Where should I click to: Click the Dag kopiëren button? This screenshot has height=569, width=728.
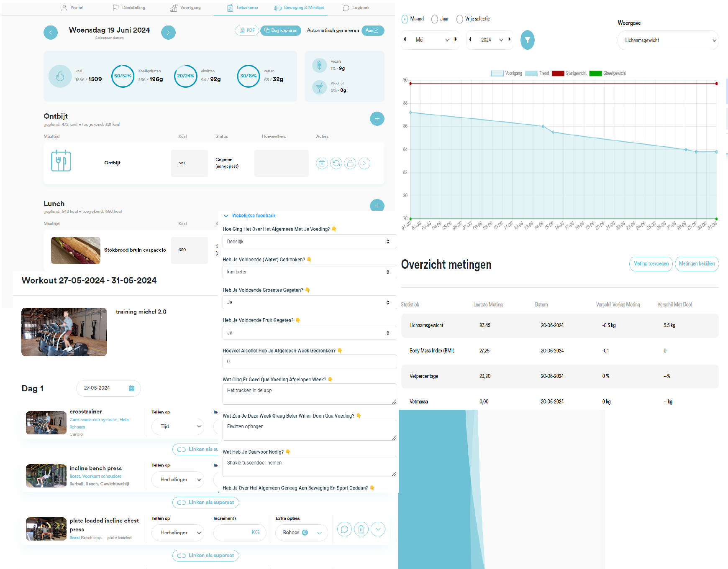pos(281,31)
